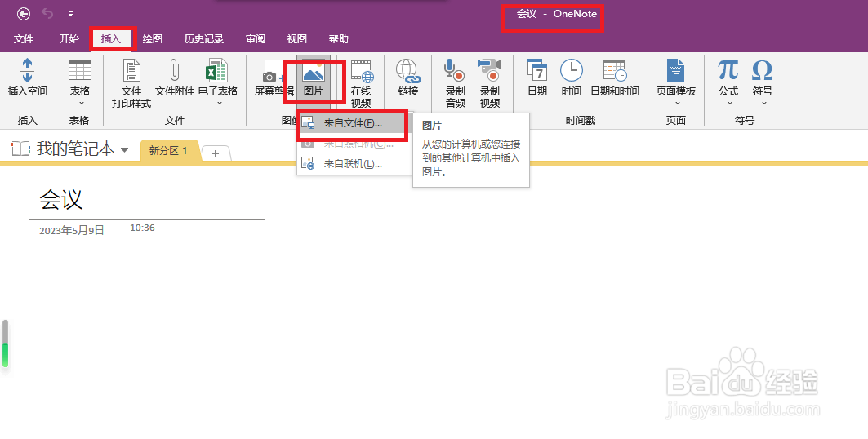Open the 帮助 ribbon tab
Screen dimensions: 868x439
pyautogui.click(x=338, y=38)
